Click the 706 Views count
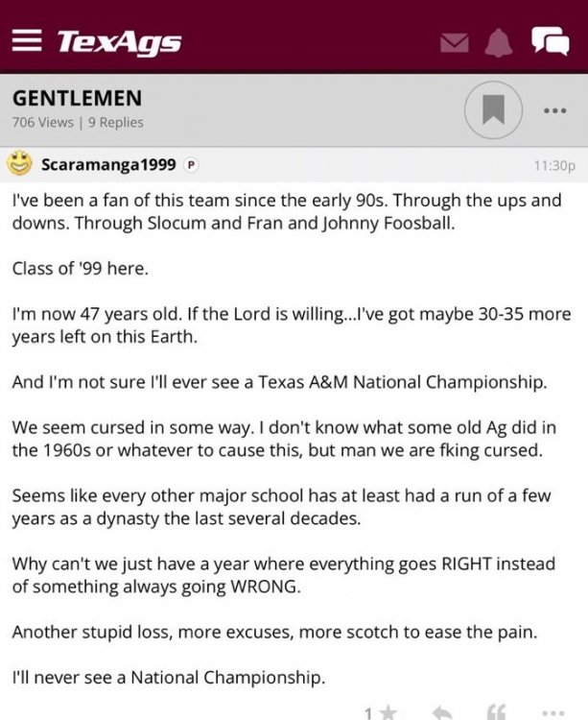Image resolution: width=588 pixels, height=720 pixels. [x=43, y=122]
